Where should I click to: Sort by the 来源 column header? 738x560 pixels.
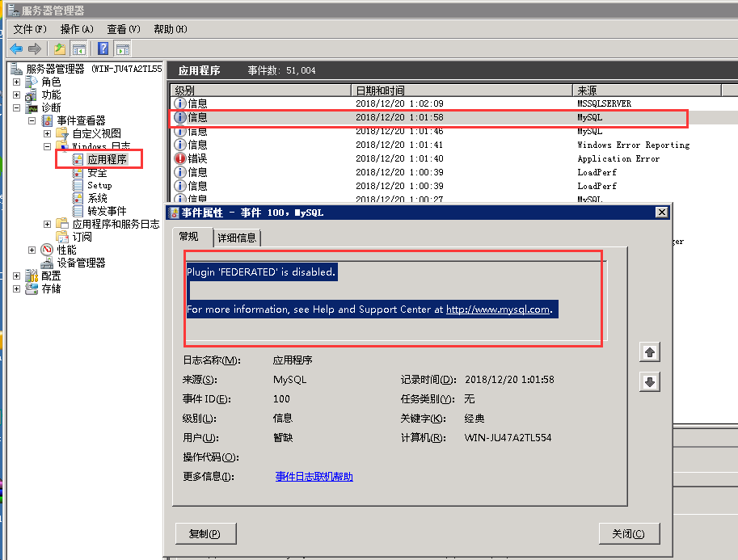click(647, 90)
